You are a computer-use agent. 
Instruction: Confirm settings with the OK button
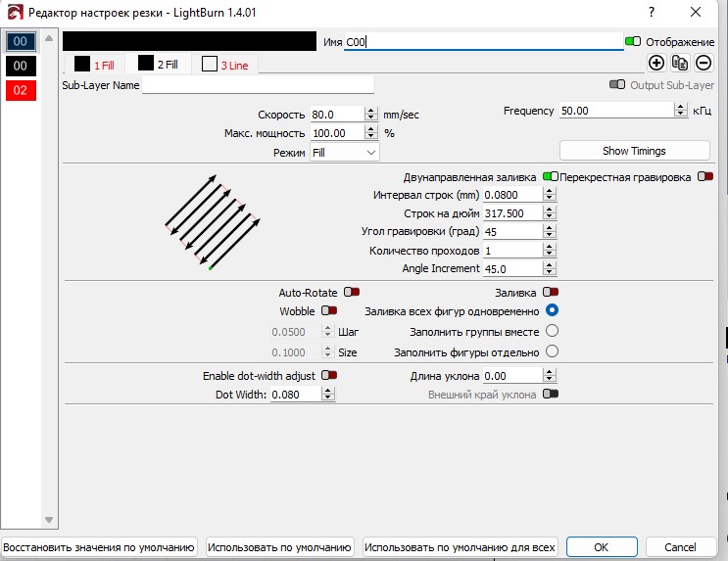click(x=602, y=547)
